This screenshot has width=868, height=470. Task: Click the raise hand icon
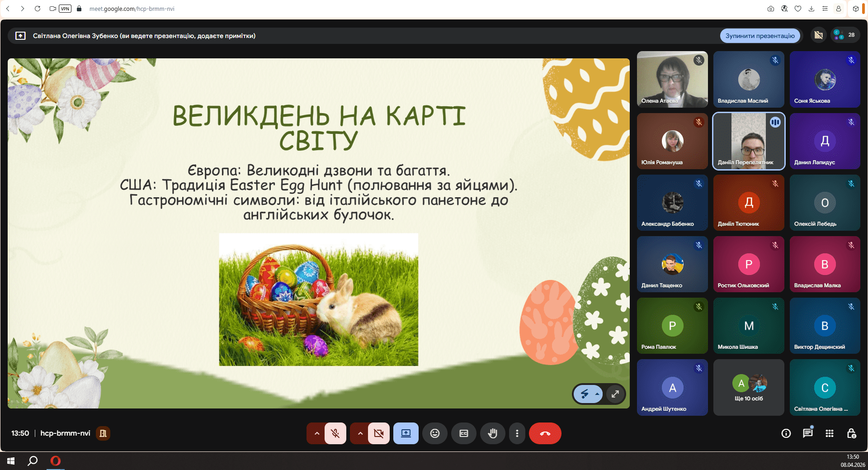[492, 433]
